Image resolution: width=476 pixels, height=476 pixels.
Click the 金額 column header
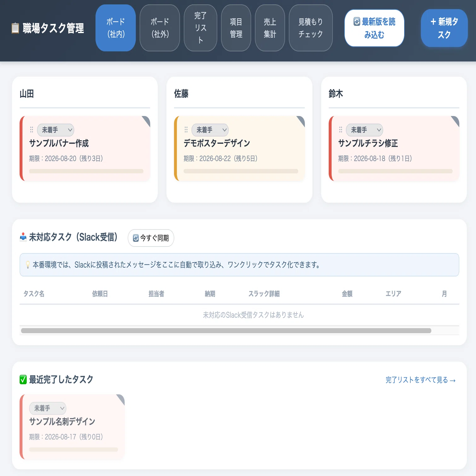coord(347,294)
